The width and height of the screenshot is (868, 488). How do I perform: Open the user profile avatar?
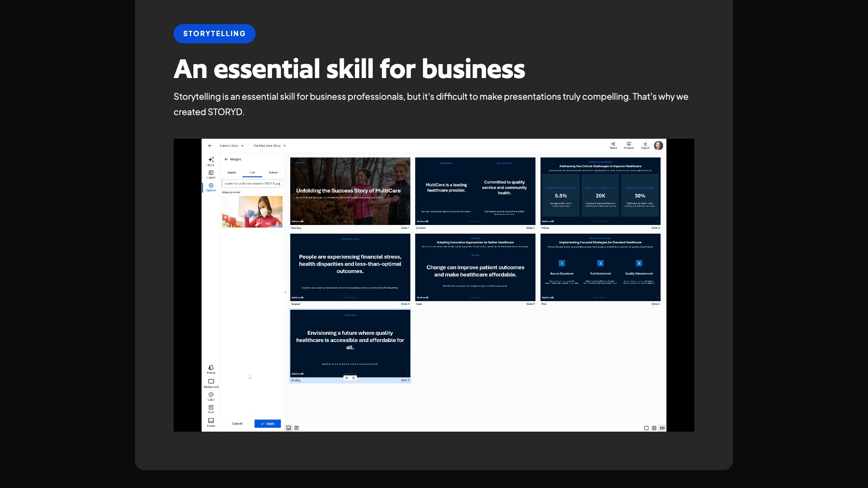[x=658, y=145]
